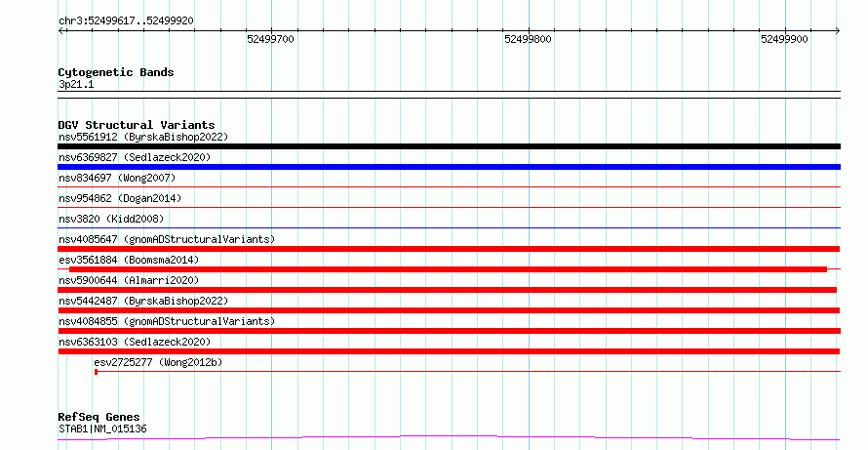
Task: Click the chr3:52499617..52499920 region label
Action: 126,20
